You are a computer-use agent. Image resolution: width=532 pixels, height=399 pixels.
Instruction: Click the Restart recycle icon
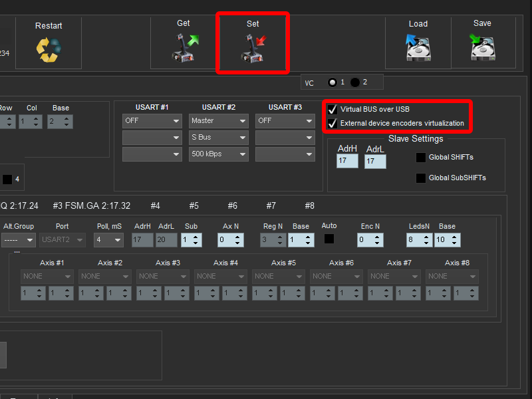coord(49,50)
